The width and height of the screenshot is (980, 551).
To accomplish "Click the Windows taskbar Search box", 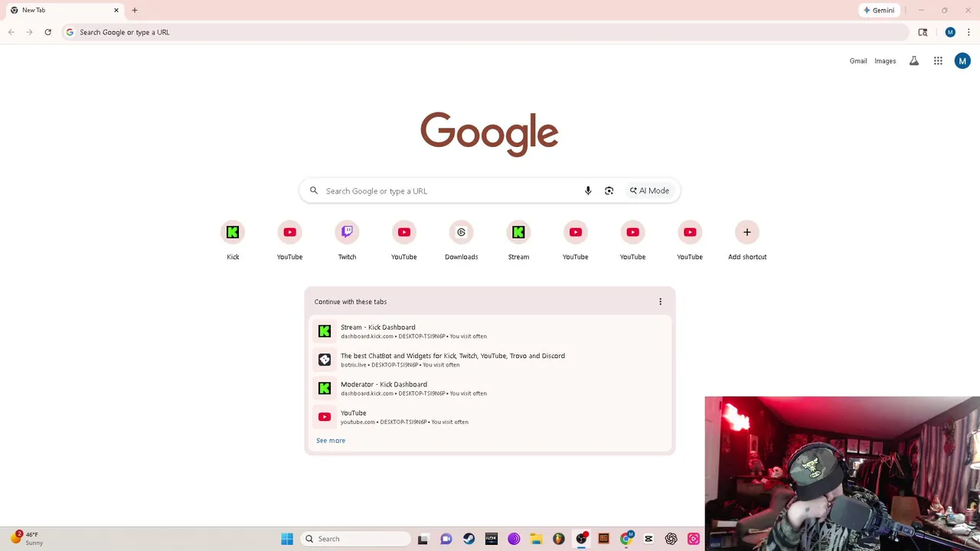I will (x=356, y=539).
